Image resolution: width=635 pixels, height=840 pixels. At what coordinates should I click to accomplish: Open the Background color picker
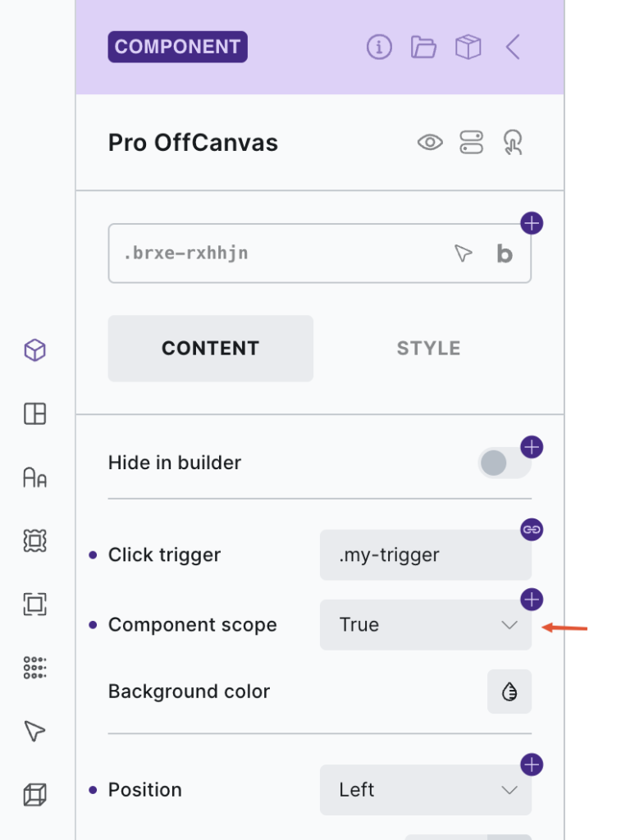pos(509,692)
